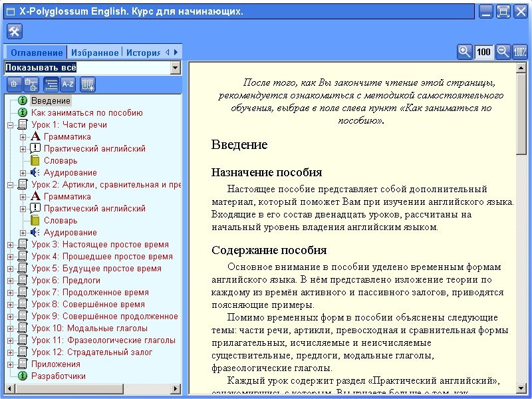This screenshot has width=532, height=399.
Task: Collapse the Урок 1: Части речи node
Action: pos(10,125)
